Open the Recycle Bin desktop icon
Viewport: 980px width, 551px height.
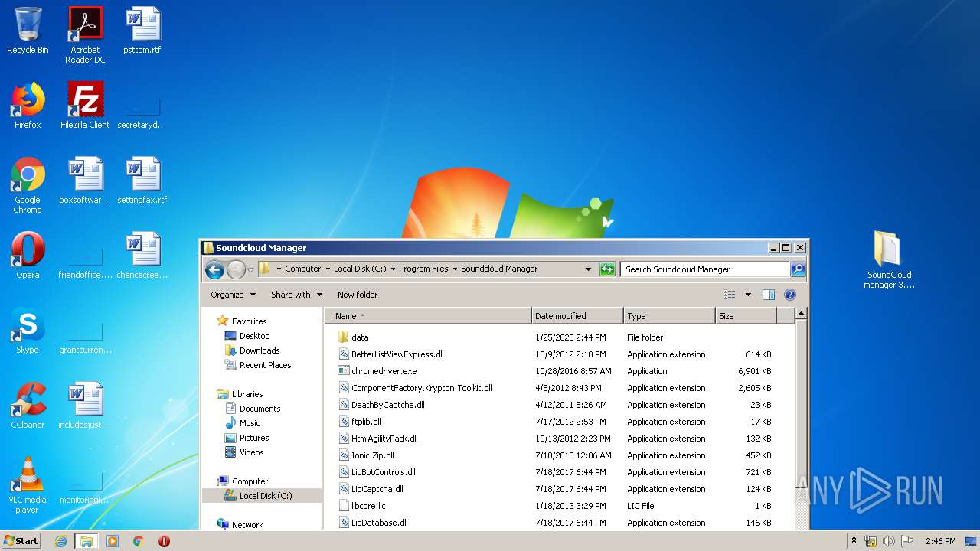(28, 31)
